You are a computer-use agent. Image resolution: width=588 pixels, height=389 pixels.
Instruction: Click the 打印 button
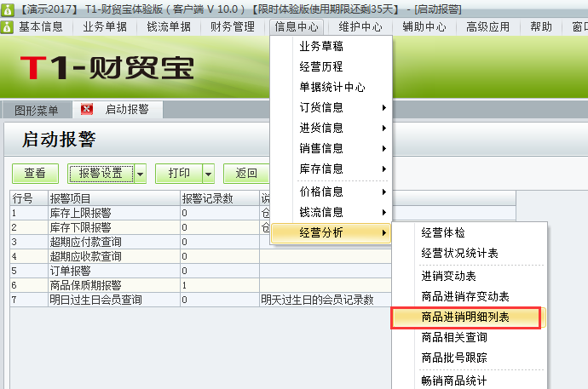[x=179, y=174]
